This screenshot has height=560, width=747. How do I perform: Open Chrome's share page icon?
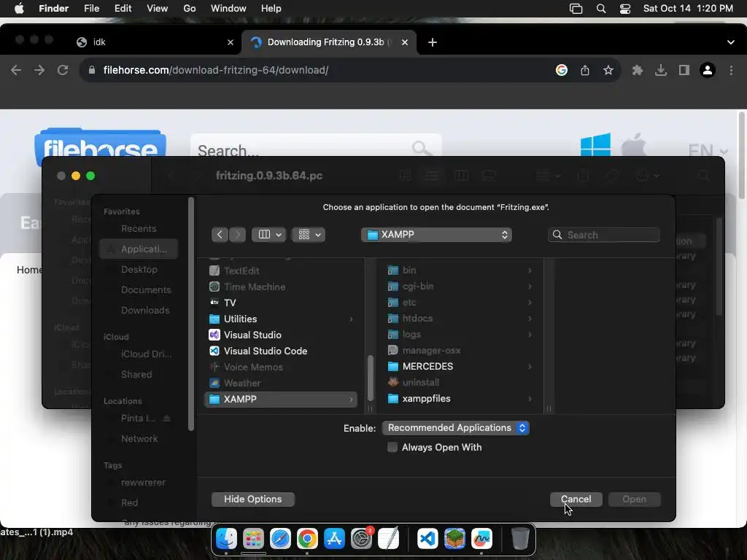coord(585,71)
